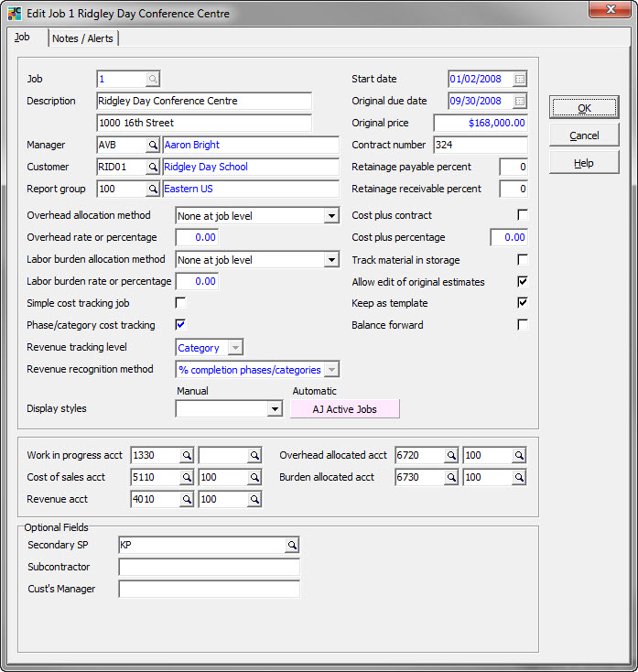638x672 pixels.
Task: Toggle the Cost plus contract checkbox
Action: [x=522, y=215]
